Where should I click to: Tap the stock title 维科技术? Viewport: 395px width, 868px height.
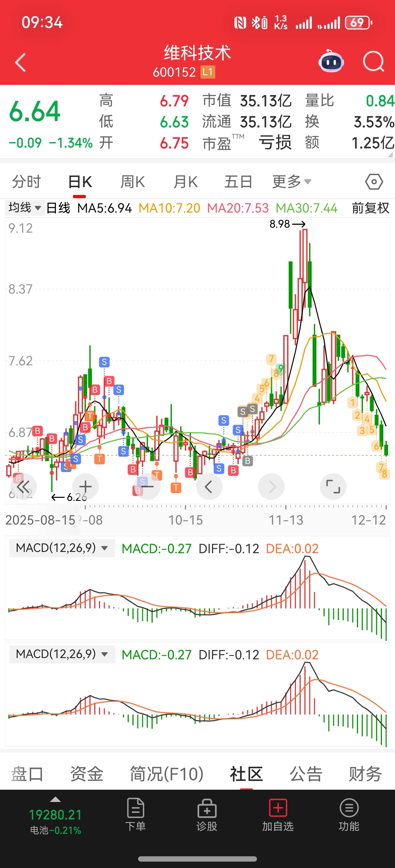click(197, 53)
